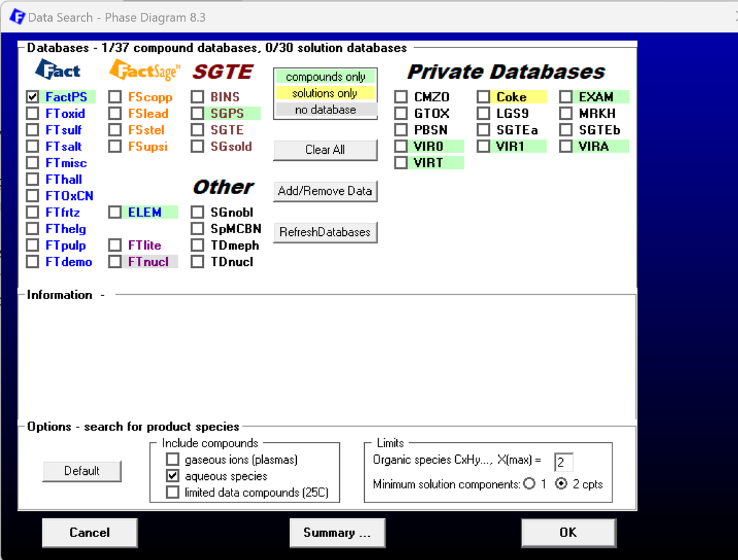Toggle the aqueous species option

point(172,476)
